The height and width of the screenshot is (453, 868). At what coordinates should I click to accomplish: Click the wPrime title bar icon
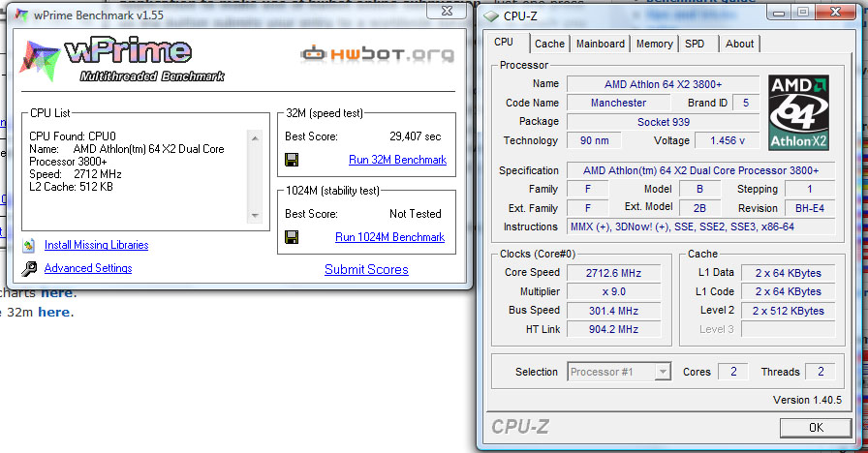pos(21,15)
